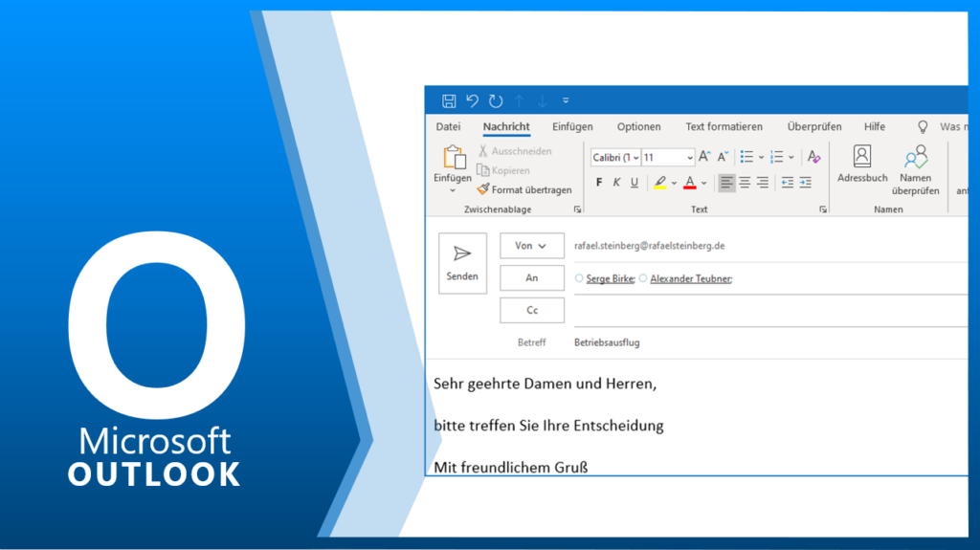This screenshot has width=980, height=550.
Task: Align text right
Action: [763, 183]
